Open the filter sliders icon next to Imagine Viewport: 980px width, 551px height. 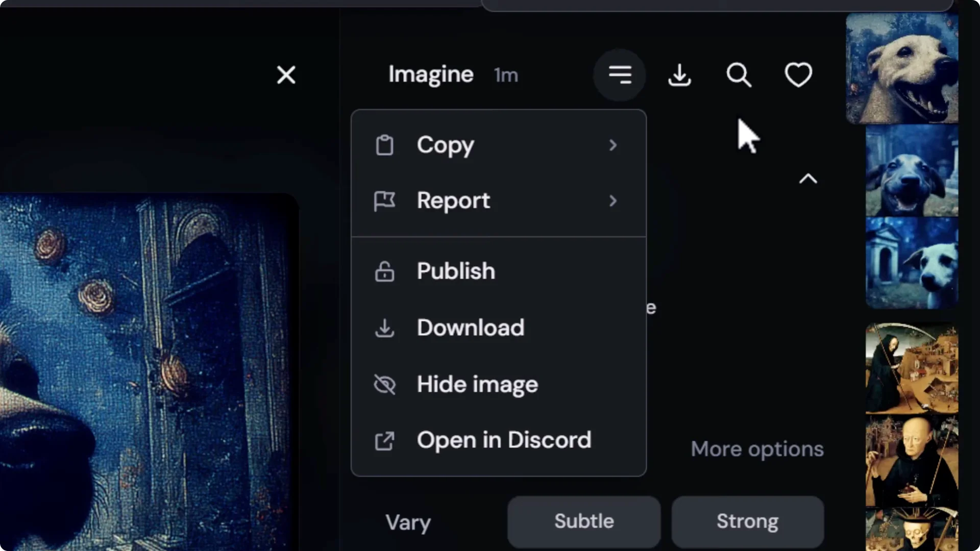point(620,75)
